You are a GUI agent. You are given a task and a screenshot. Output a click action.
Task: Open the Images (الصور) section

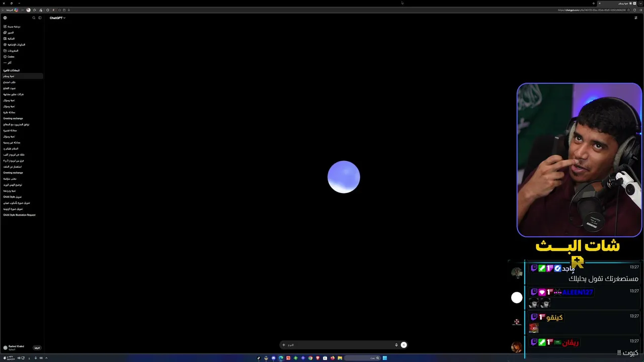click(x=9, y=33)
